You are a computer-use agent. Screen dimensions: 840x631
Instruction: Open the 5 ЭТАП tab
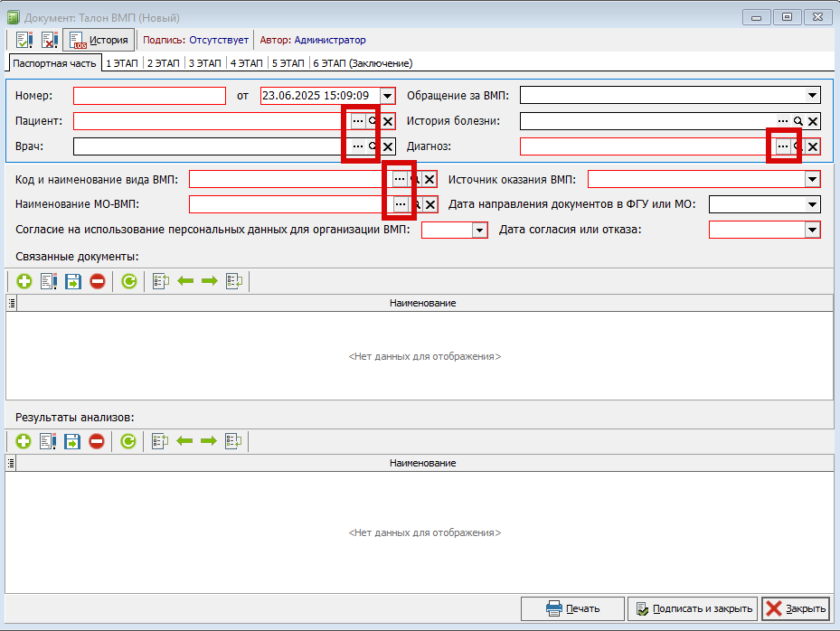tap(288, 63)
